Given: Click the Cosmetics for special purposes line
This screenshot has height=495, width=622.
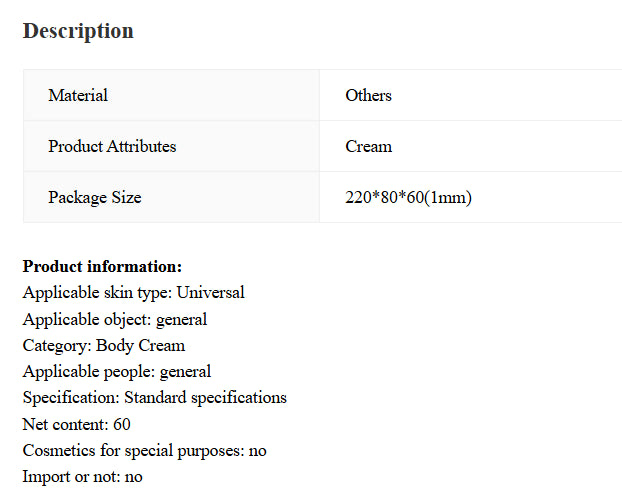Looking at the screenshot, I should tap(144, 451).
